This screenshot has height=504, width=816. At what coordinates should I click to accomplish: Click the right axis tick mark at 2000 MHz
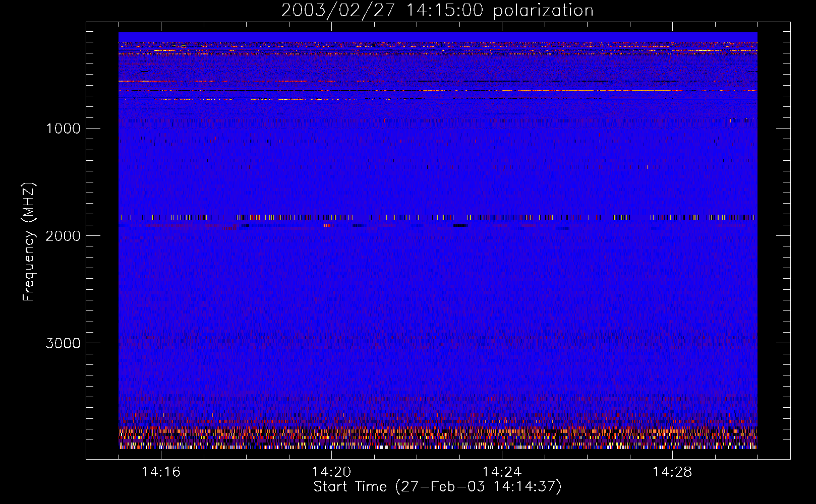[x=783, y=235]
